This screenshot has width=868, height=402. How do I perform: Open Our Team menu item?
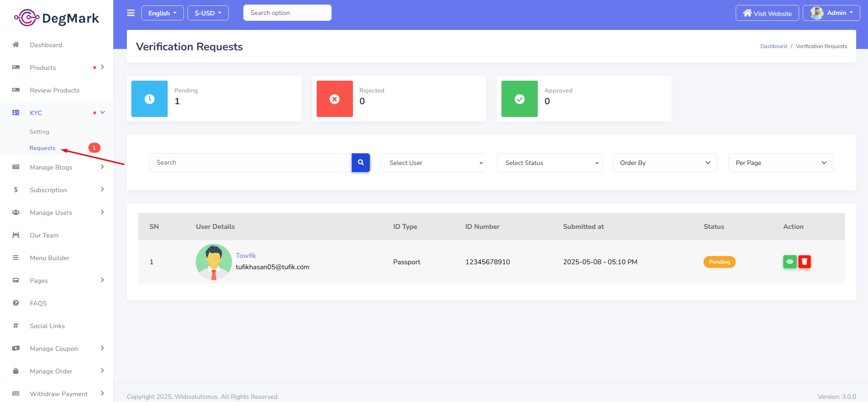tap(57, 235)
